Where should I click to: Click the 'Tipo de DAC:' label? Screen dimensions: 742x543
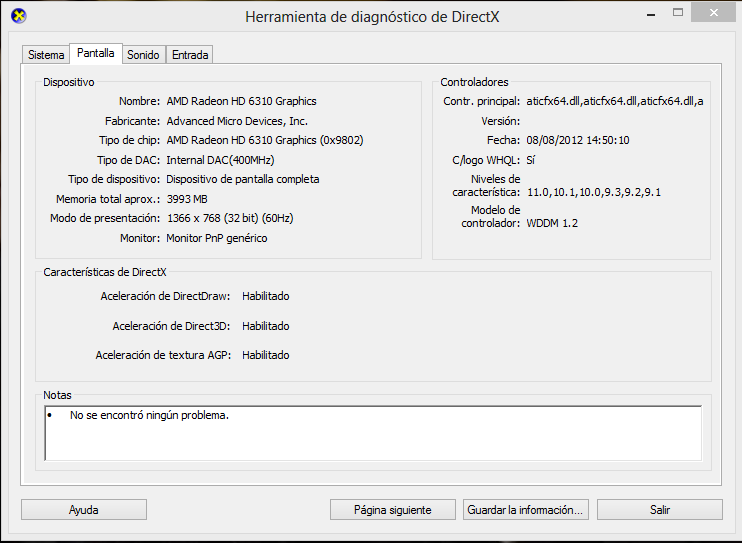pos(129,160)
